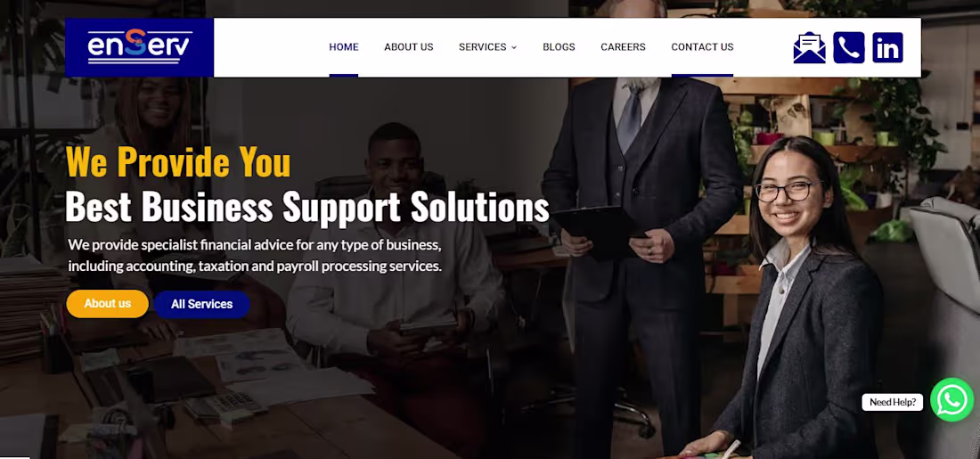980x459 pixels.
Task: Open the CAREERS menu link
Action: [x=623, y=47]
